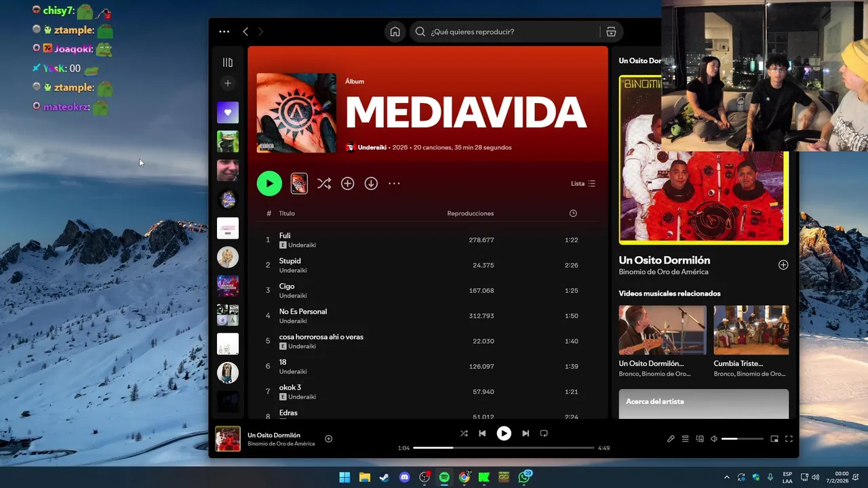
Task: Toggle repeat in the player bar
Action: (x=544, y=433)
